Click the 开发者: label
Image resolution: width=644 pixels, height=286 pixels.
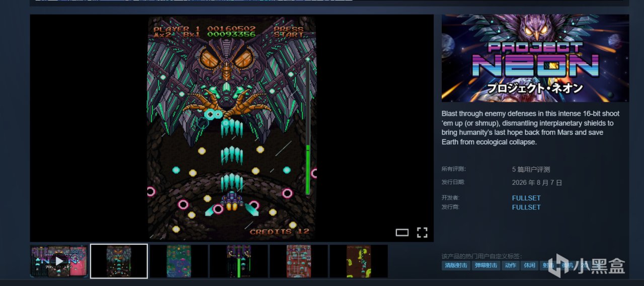tap(450, 198)
